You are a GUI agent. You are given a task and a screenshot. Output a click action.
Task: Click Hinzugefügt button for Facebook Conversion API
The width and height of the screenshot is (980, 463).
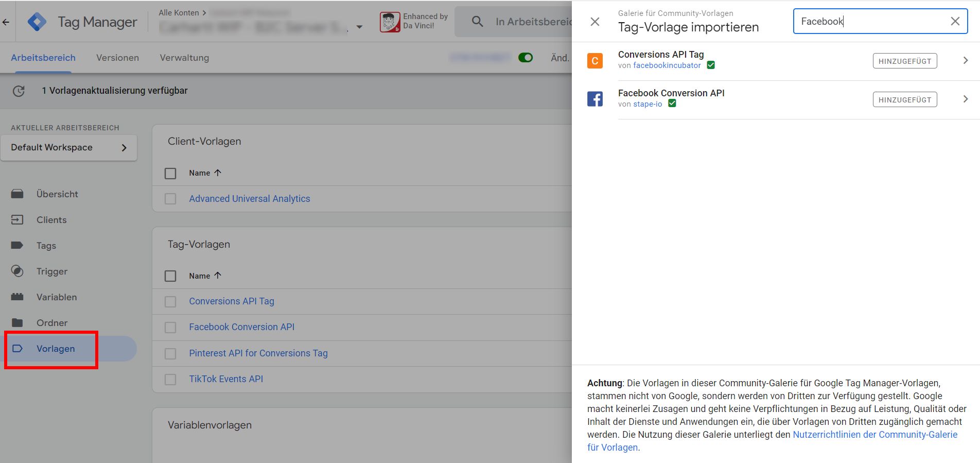[905, 99]
